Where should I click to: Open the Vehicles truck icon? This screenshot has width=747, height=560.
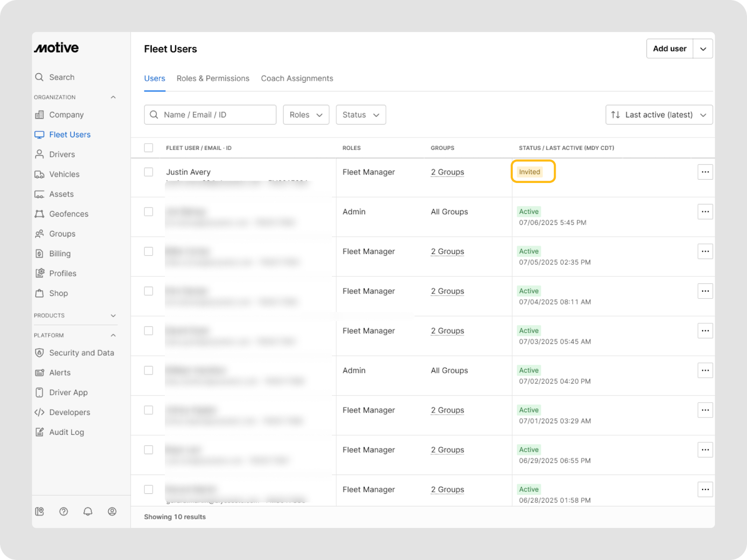[39, 175]
